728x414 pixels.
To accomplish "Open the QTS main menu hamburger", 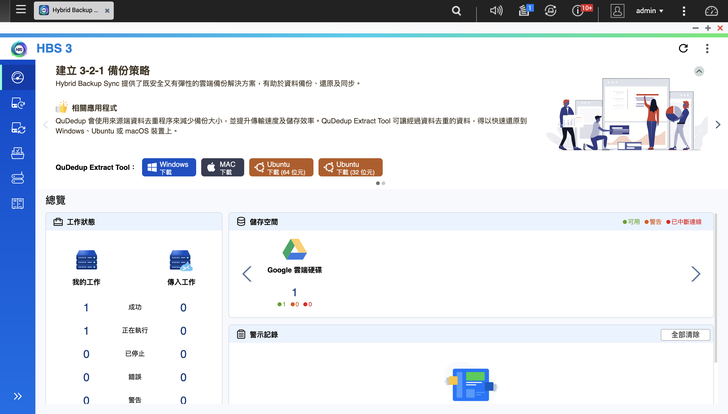I will tap(21, 9).
